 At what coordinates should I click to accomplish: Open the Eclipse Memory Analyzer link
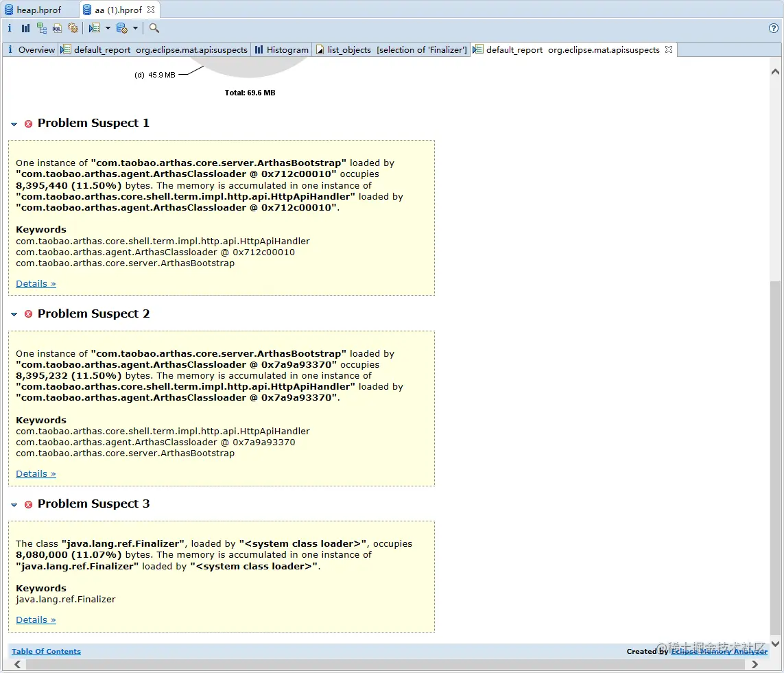(719, 651)
